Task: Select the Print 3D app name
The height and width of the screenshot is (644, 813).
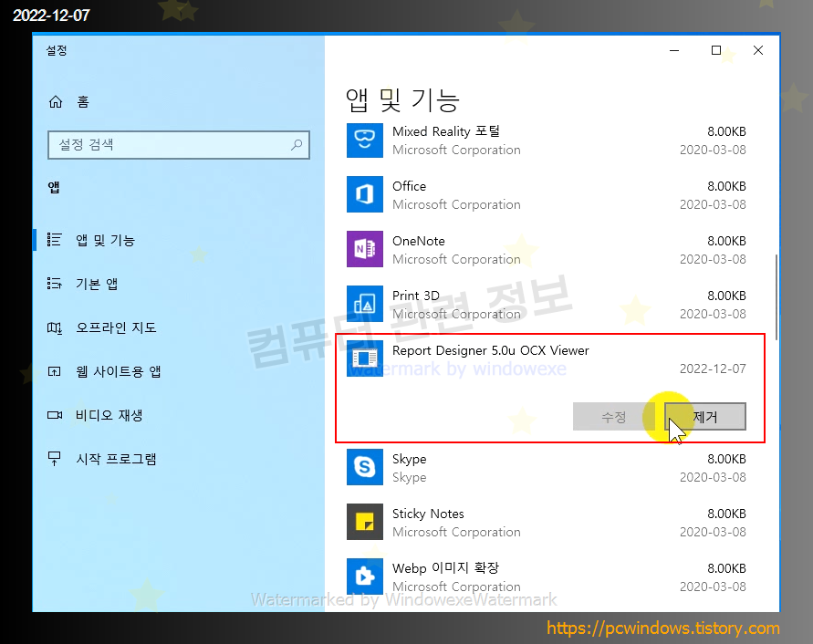Action: 416,296
